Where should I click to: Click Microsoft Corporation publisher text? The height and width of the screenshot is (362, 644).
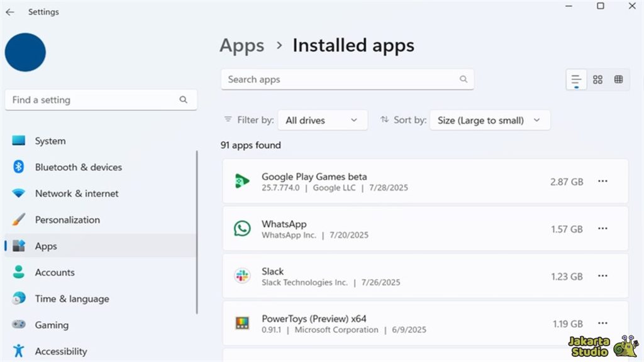click(336, 329)
